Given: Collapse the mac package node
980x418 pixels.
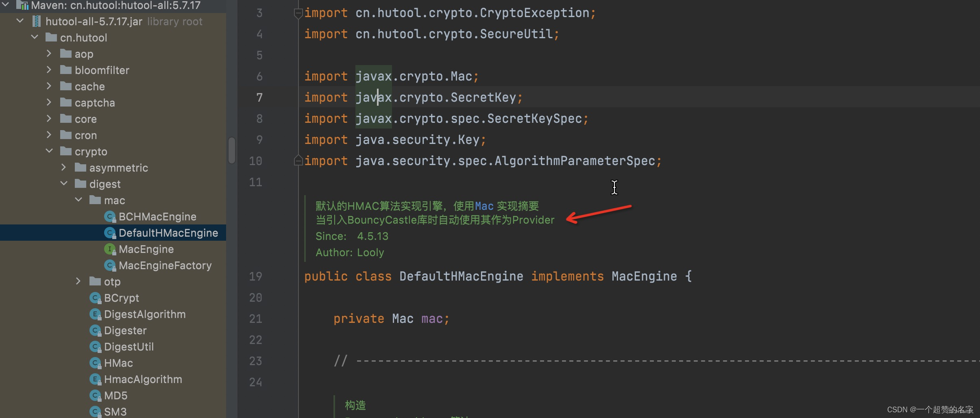Looking at the screenshot, I should pos(78,200).
